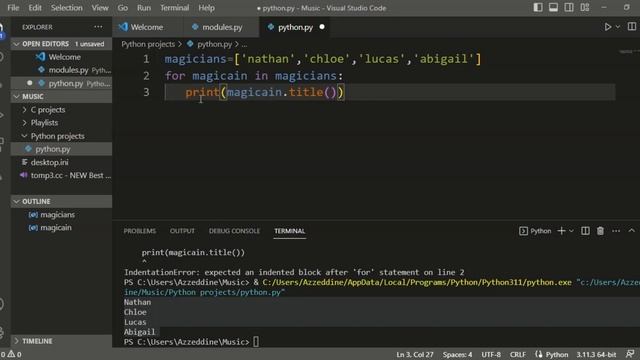Click Python projects breadcrumb
Screen dimensions: 640x360
tap(148, 44)
